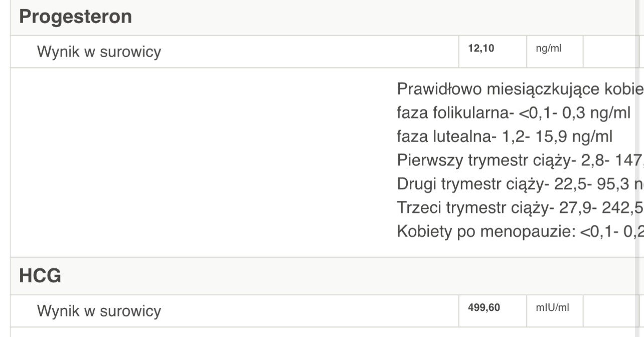Click the HCG section header
644x337 pixels.
coord(40,276)
